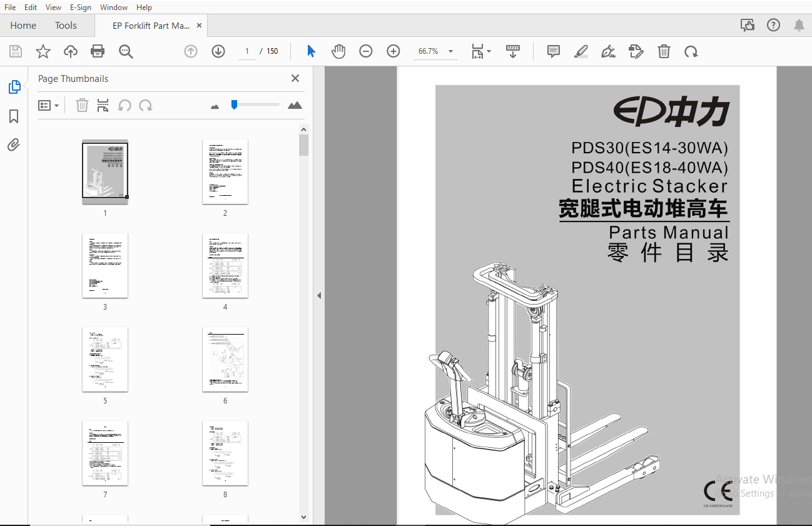Add the document to favorites with star
812x526 pixels.
pyautogui.click(x=43, y=51)
